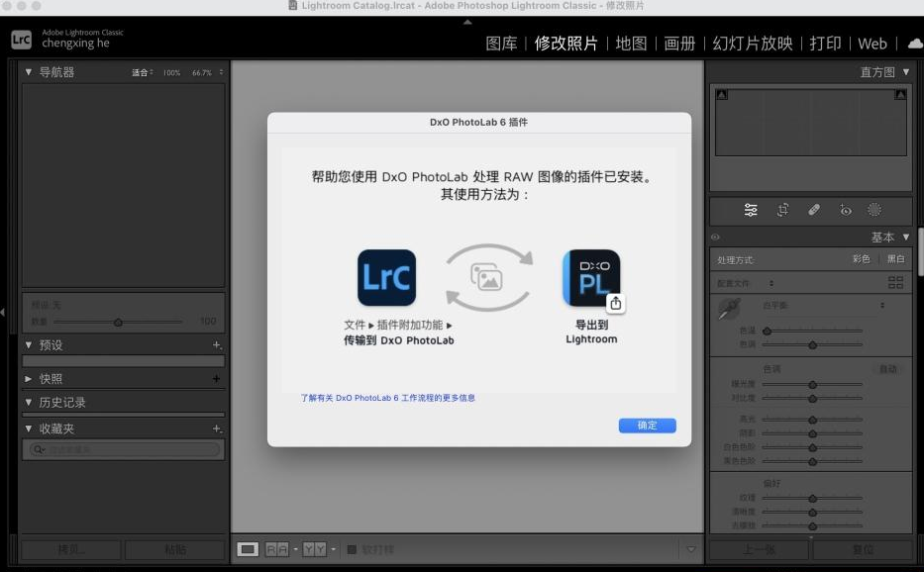Click the collections search magnifier icon
Viewport: 924px width, 572px height.
coord(39,449)
